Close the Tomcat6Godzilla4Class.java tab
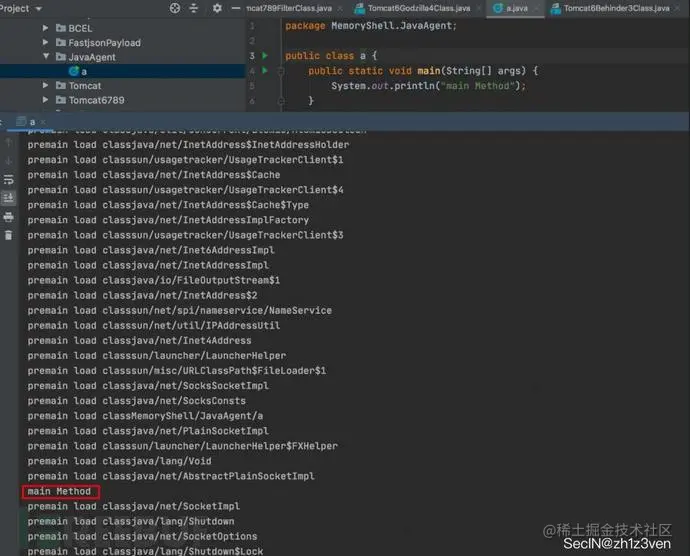 point(479,8)
